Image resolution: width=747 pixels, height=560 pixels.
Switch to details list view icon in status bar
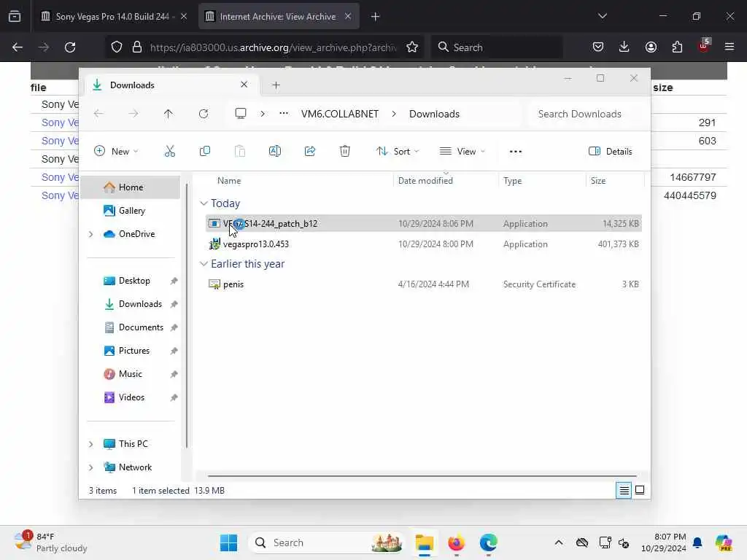[624, 490]
